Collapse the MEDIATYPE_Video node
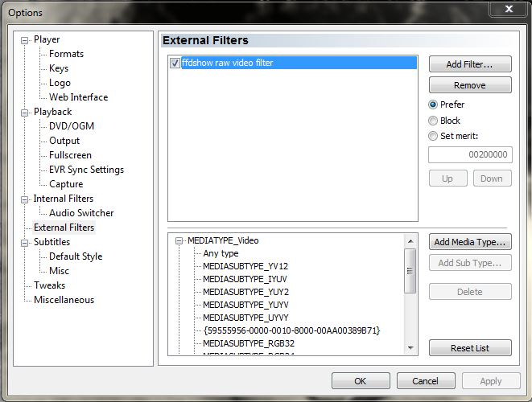Screen dimensions: 532x402 coord(179,240)
